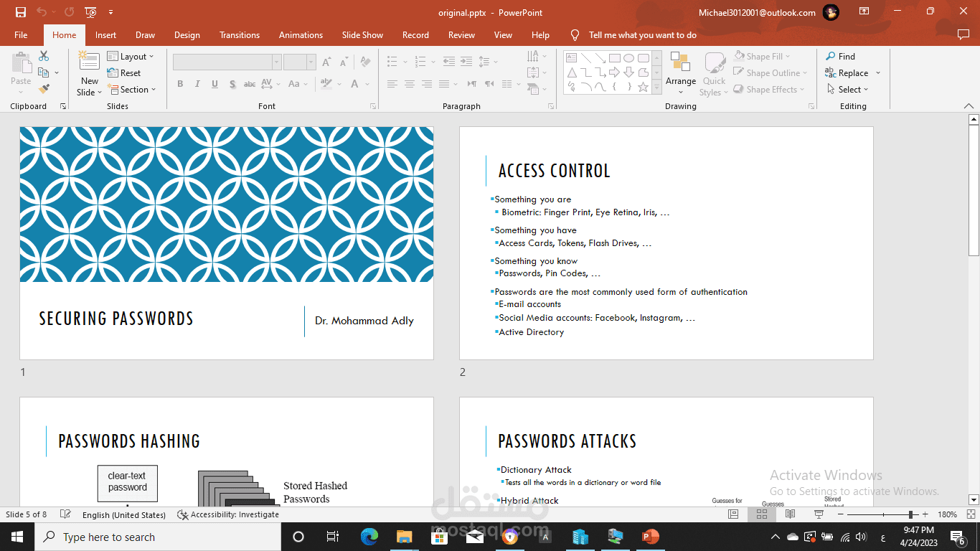Set paragraph alignment to Center
The height and width of the screenshot is (551, 980).
(x=409, y=84)
